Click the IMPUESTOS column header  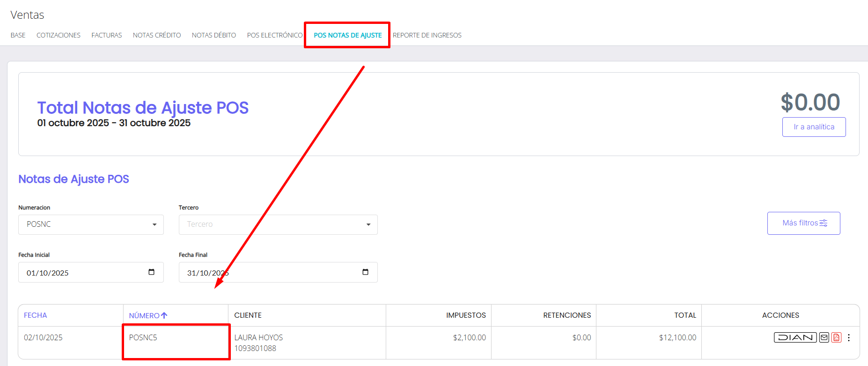(466, 315)
